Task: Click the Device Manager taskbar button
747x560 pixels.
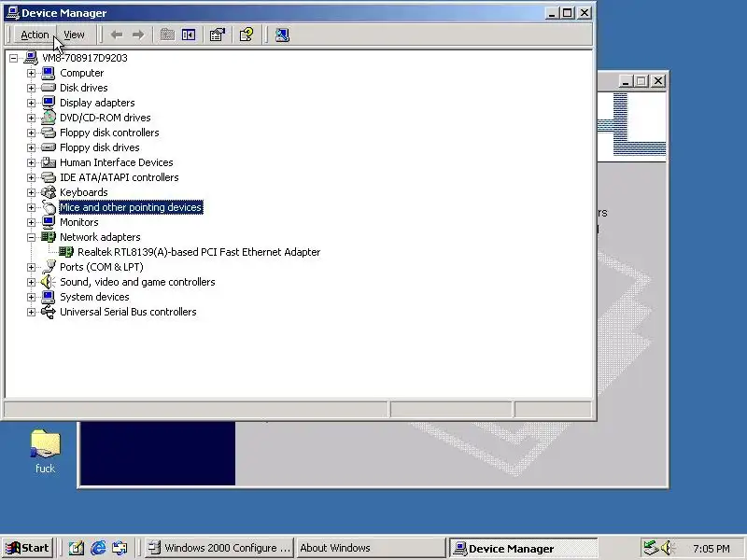Action: (x=523, y=548)
